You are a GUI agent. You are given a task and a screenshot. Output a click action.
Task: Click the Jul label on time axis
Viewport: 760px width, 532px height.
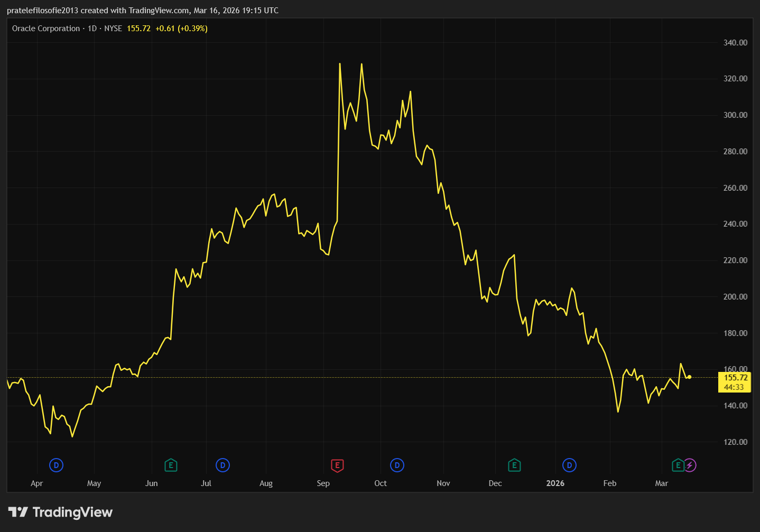pyautogui.click(x=206, y=483)
